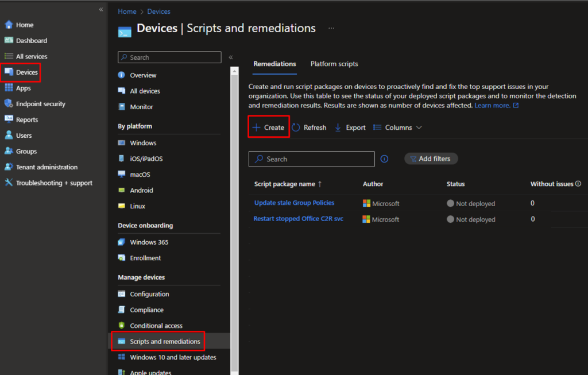
Task: Open Enrollment menu item
Action: point(145,258)
